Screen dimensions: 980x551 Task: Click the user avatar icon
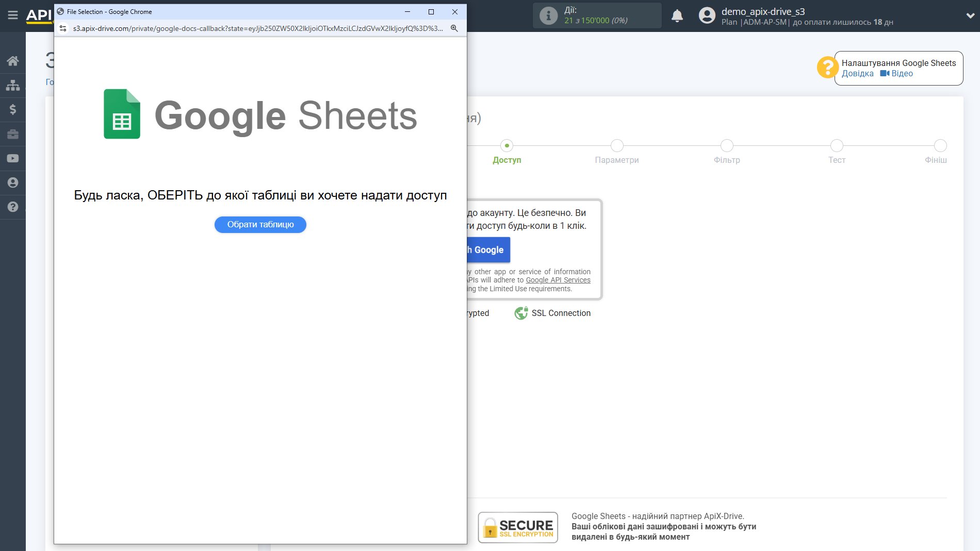pos(707,16)
